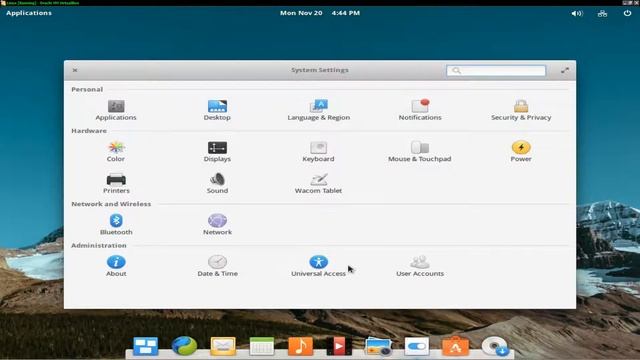This screenshot has width=640, height=360.
Task: Click the System Settings search field
Action: click(496, 71)
